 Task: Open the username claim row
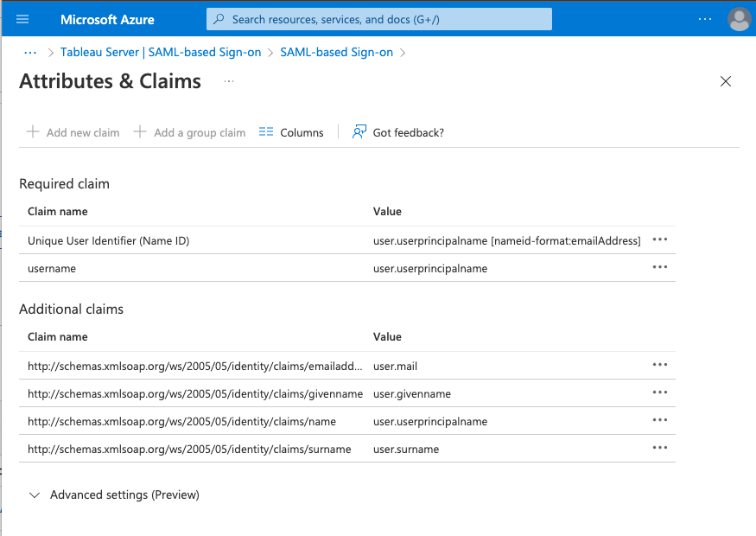coord(347,268)
